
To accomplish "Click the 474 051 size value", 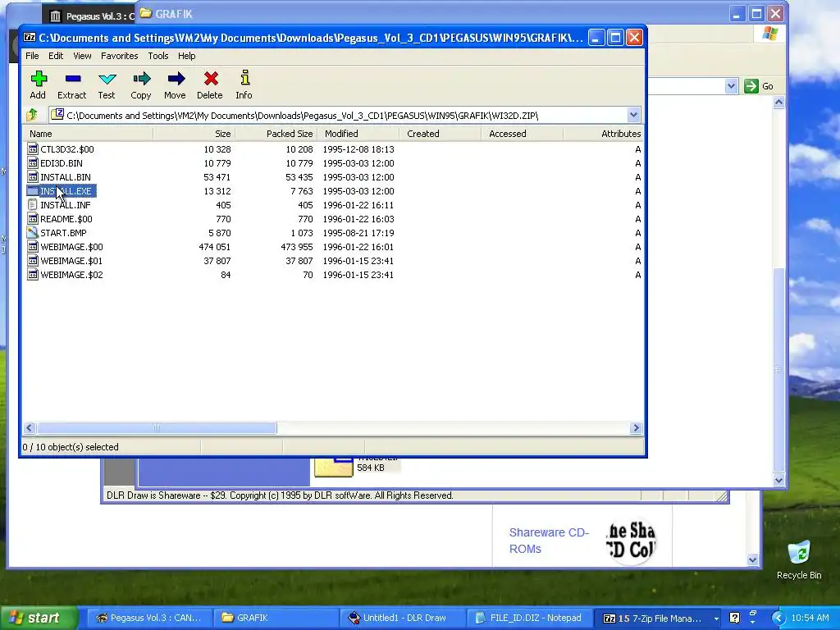I will pos(215,247).
